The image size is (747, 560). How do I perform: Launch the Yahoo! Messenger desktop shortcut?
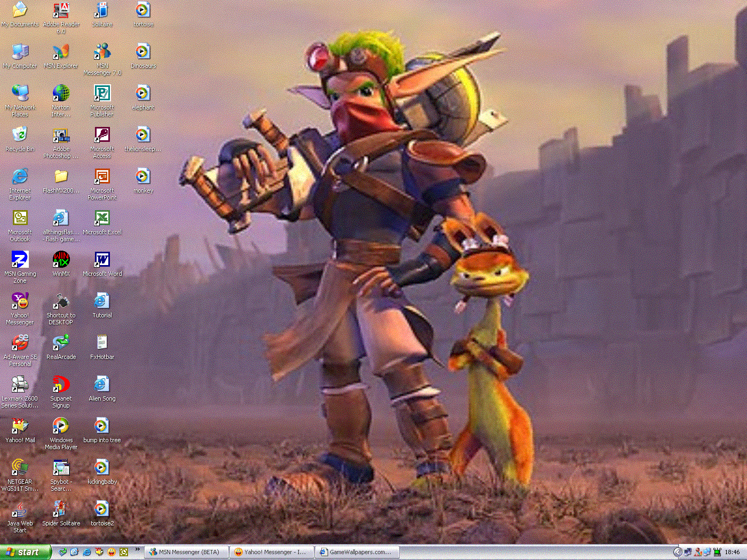[x=20, y=309]
